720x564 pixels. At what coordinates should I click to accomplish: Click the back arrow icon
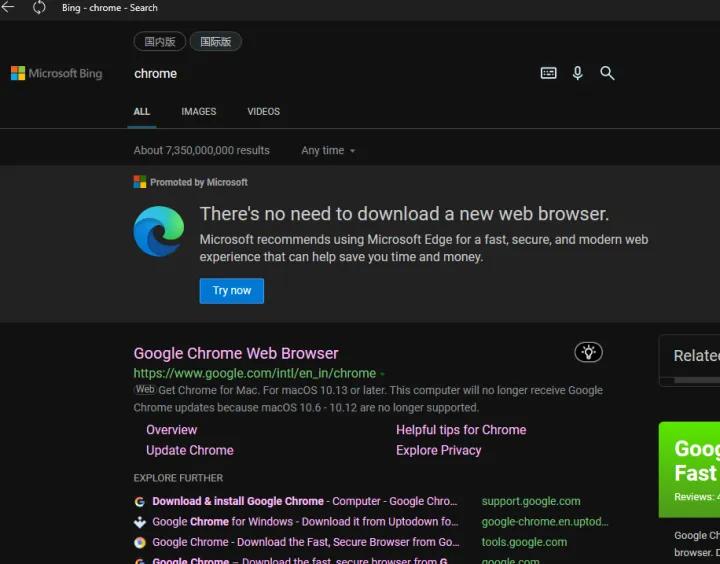pyautogui.click(x=8, y=7)
